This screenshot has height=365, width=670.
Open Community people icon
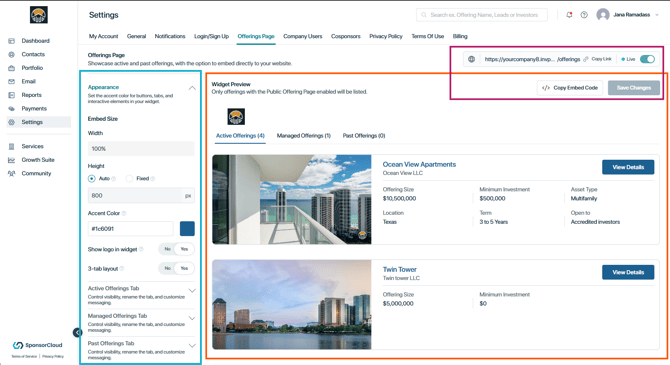point(12,174)
